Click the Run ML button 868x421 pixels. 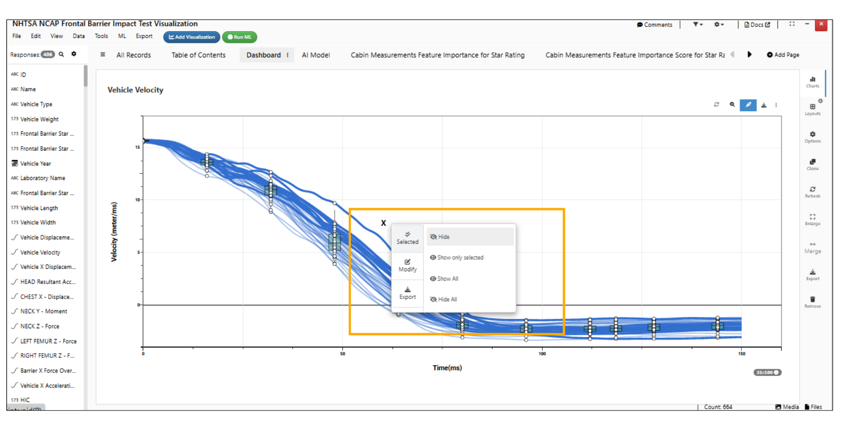[239, 37]
